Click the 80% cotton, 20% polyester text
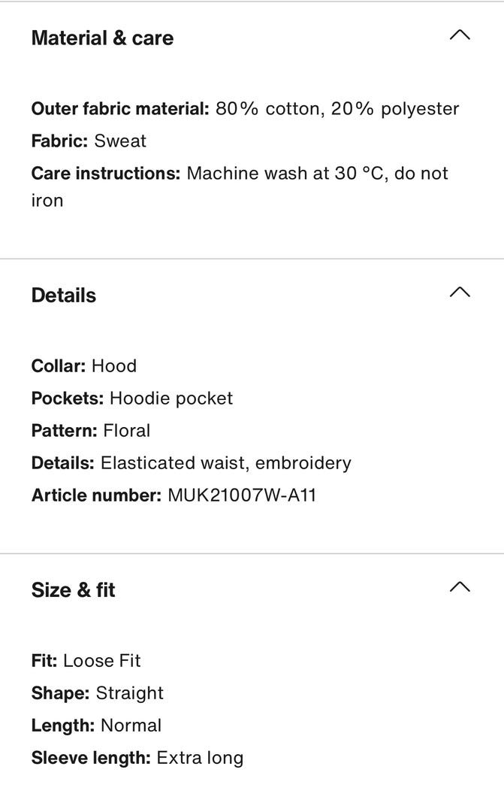504x812 pixels. tap(337, 109)
